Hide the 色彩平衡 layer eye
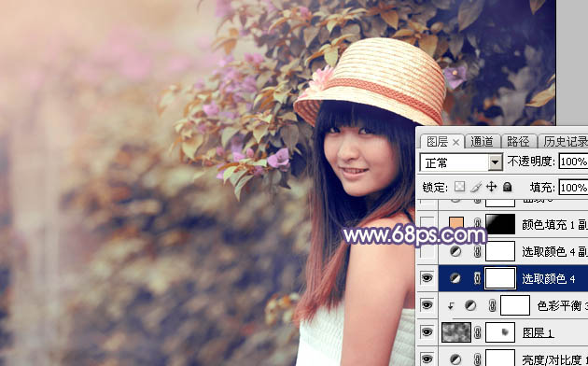This screenshot has height=366, width=588. [427, 305]
